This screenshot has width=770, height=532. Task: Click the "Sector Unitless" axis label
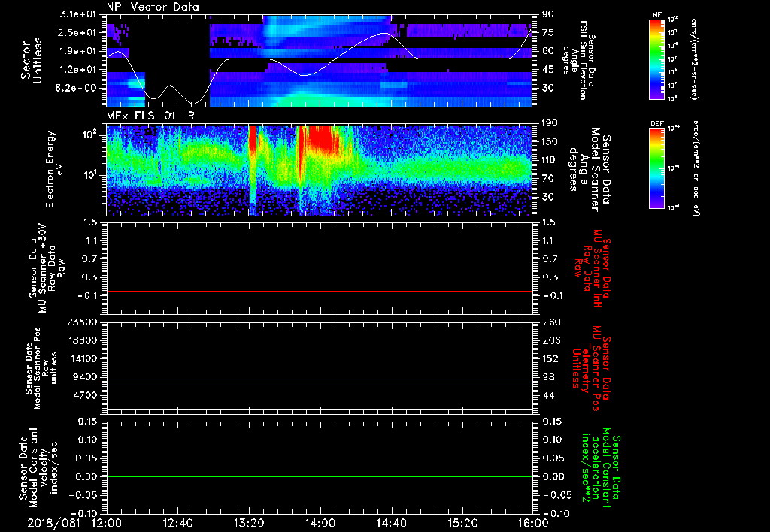(x=32, y=60)
